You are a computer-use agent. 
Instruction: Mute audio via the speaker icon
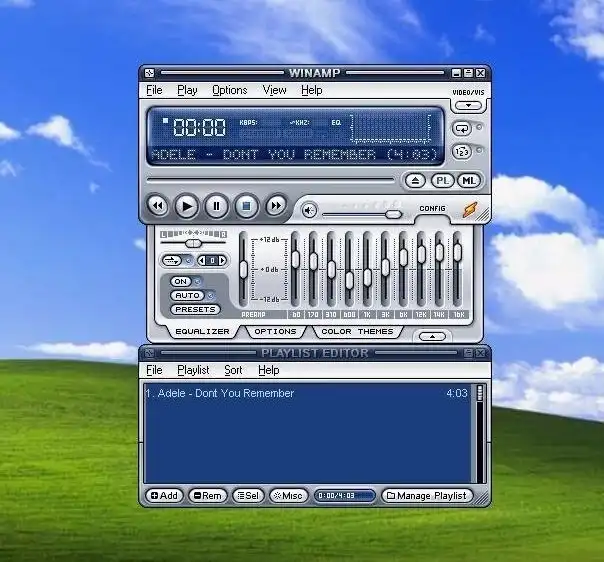309,210
